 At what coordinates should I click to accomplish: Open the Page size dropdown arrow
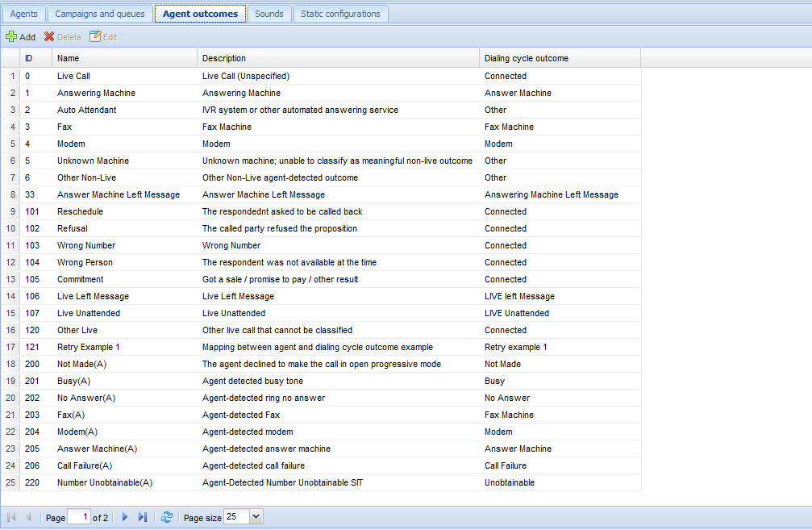[x=256, y=516]
